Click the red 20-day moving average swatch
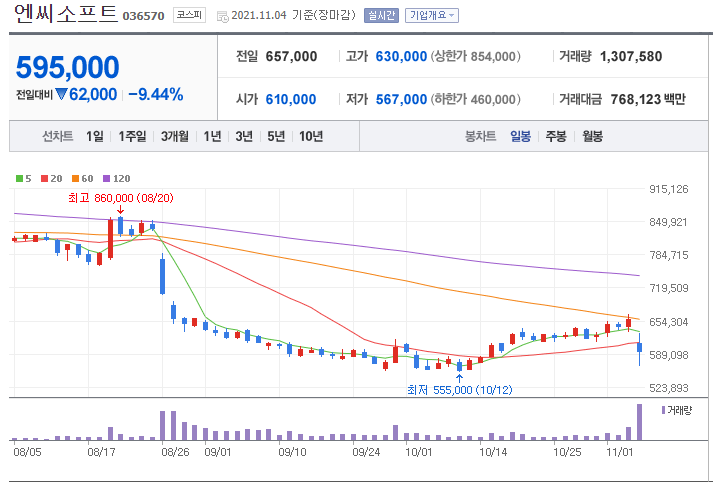 coord(45,179)
